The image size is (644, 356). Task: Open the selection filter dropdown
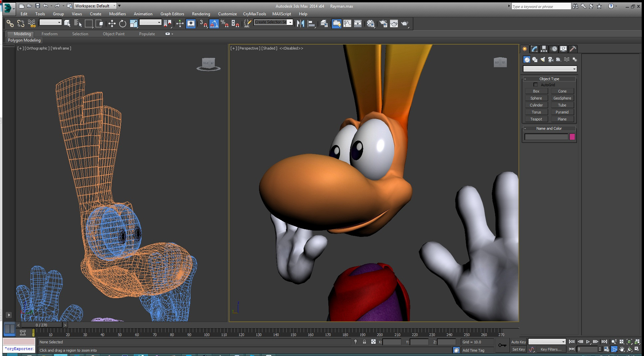(51, 22)
